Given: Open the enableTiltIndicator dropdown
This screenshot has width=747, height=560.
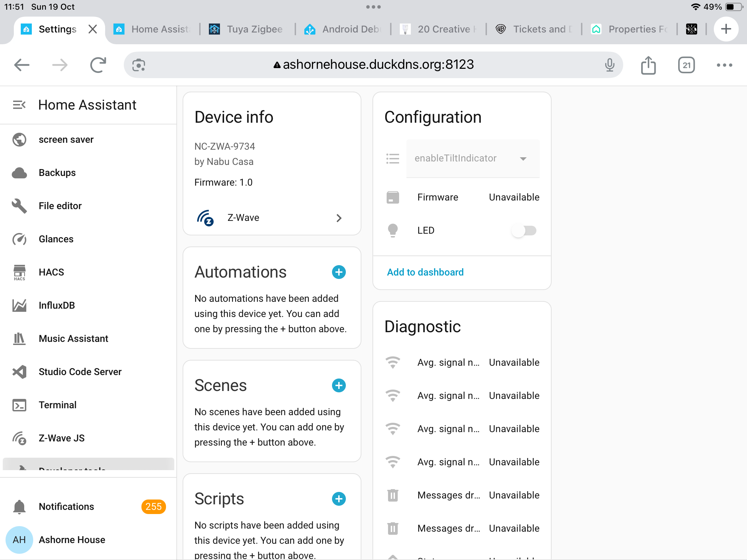Looking at the screenshot, I should point(472,158).
